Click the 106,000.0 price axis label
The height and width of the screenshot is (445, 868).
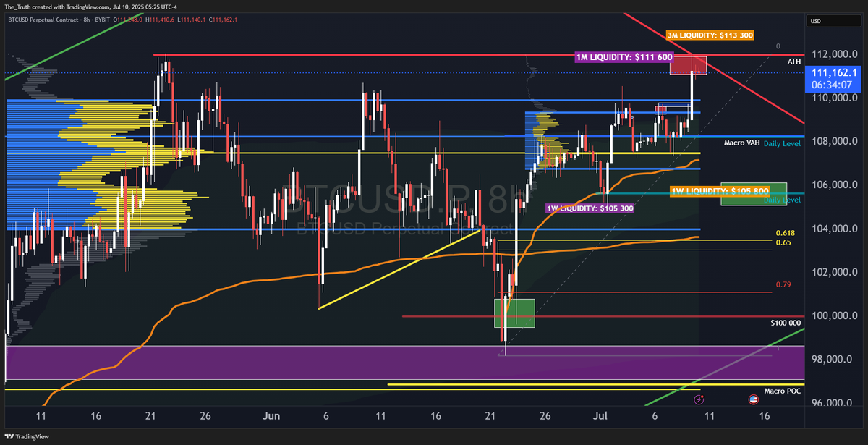coord(835,185)
